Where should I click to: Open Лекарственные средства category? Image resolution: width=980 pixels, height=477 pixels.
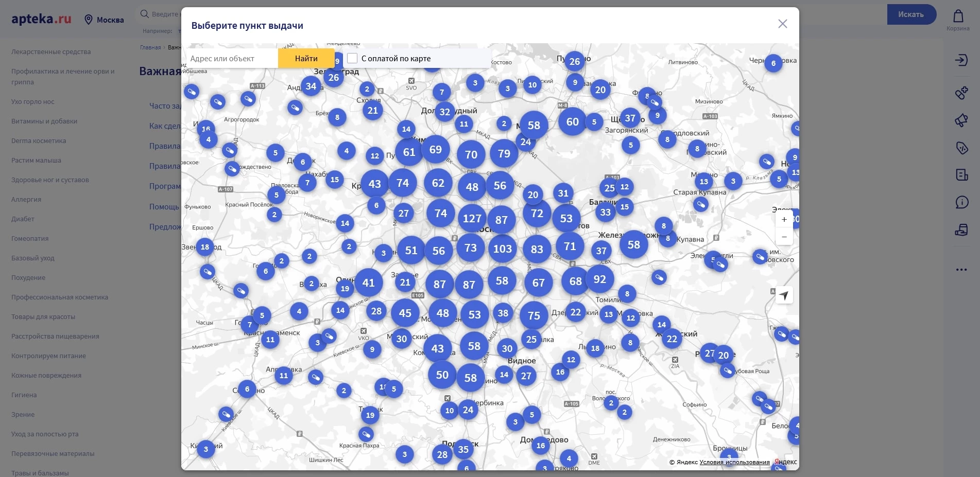point(51,52)
